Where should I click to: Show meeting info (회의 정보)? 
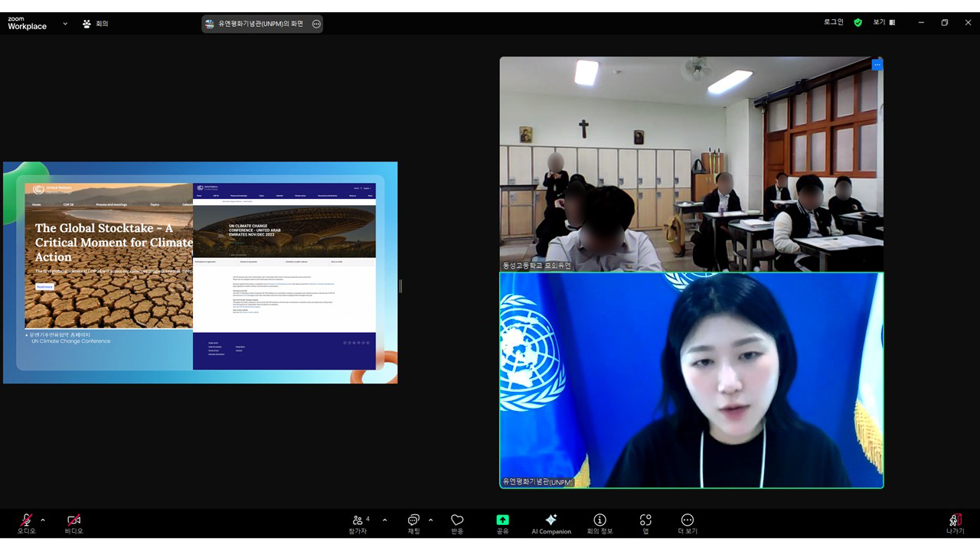pyautogui.click(x=599, y=521)
